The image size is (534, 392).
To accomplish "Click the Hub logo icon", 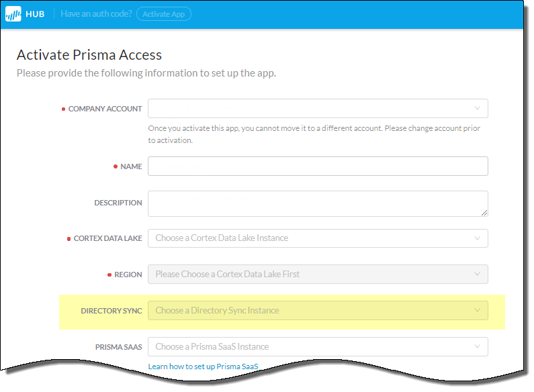I will (13, 14).
